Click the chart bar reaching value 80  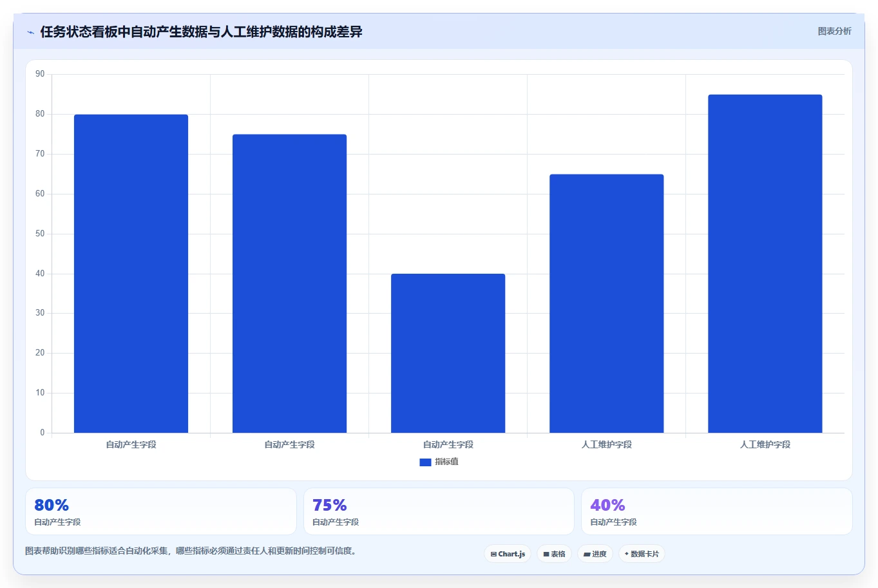(131, 274)
